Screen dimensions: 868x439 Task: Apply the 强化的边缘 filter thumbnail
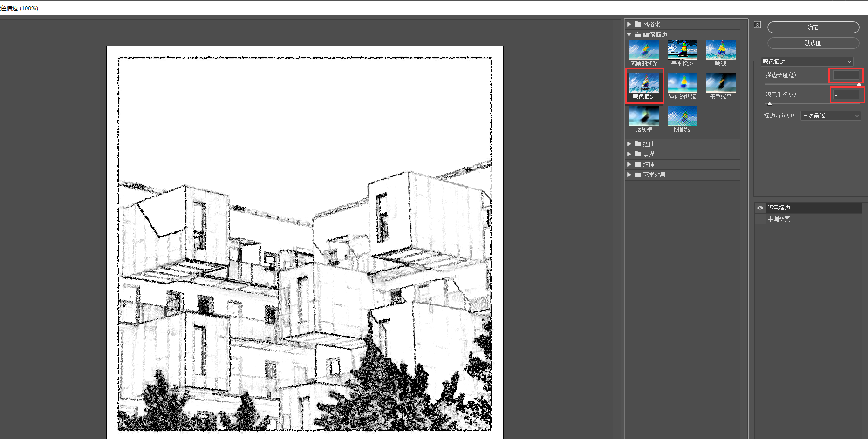[x=682, y=83]
